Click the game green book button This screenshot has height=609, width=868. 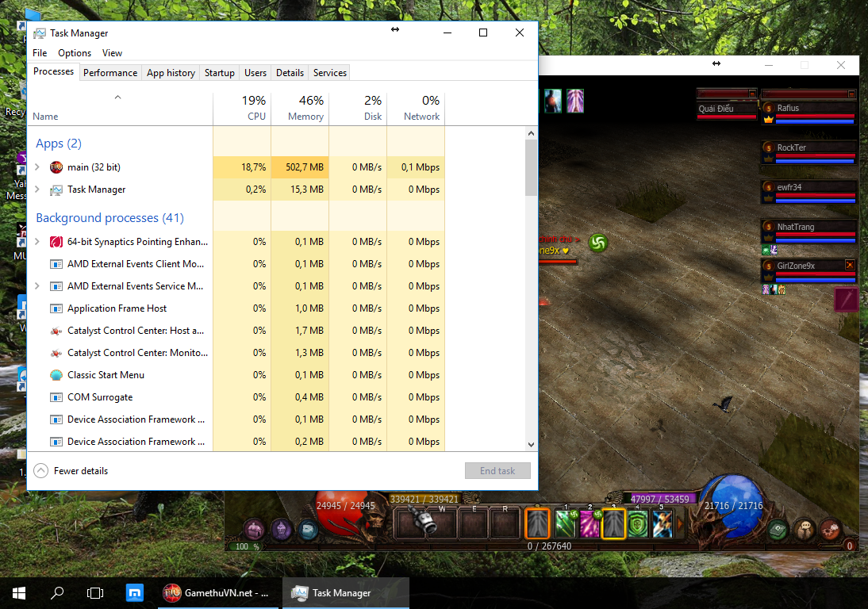tap(778, 530)
